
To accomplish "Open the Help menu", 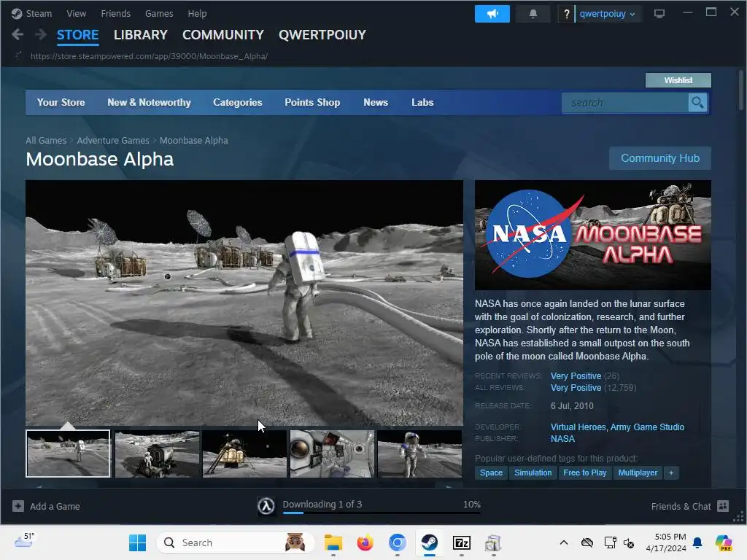I will point(197,14).
